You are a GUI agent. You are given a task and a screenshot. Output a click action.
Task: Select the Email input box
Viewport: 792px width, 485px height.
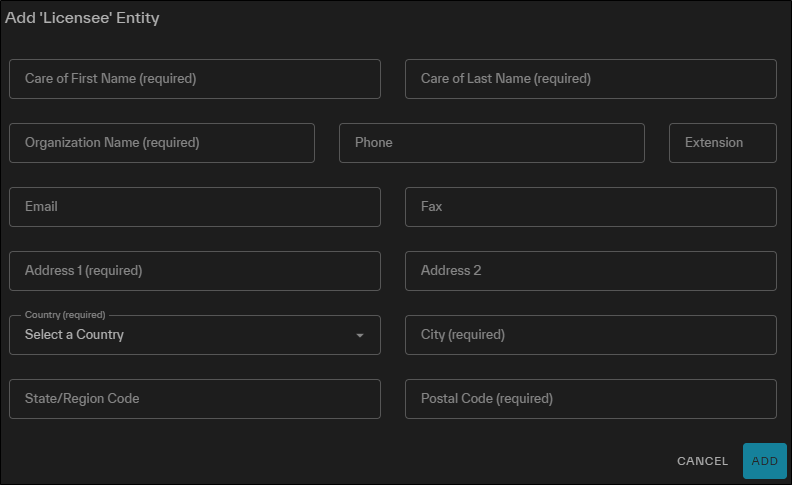pyautogui.click(x=194, y=207)
